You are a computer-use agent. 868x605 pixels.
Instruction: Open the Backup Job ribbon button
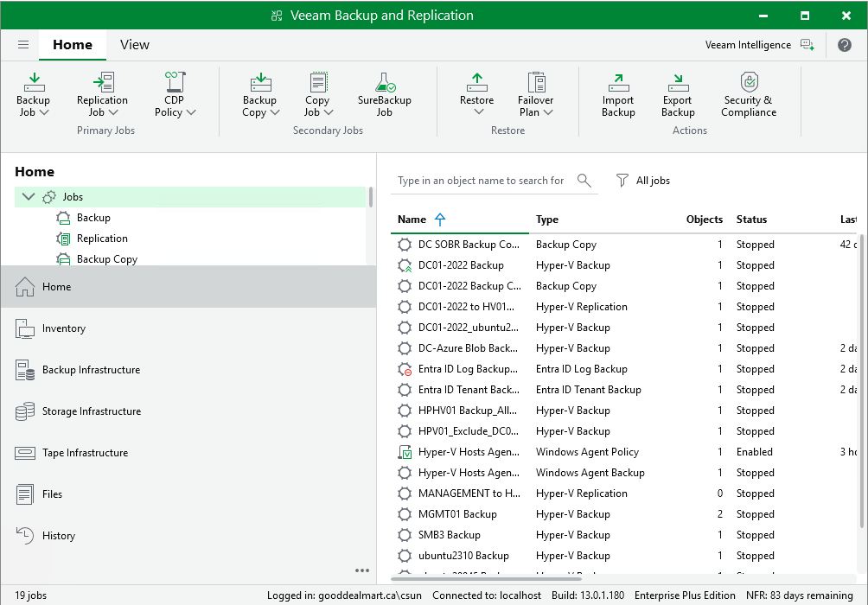pos(34,94)
